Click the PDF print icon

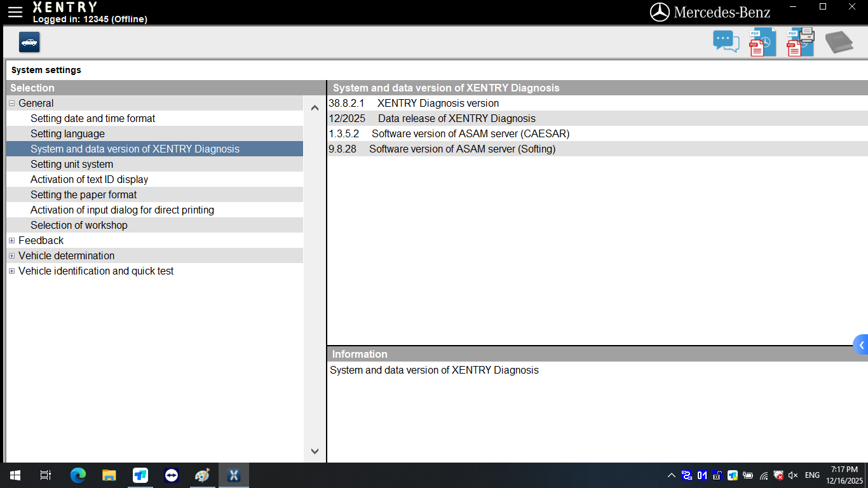799,41
